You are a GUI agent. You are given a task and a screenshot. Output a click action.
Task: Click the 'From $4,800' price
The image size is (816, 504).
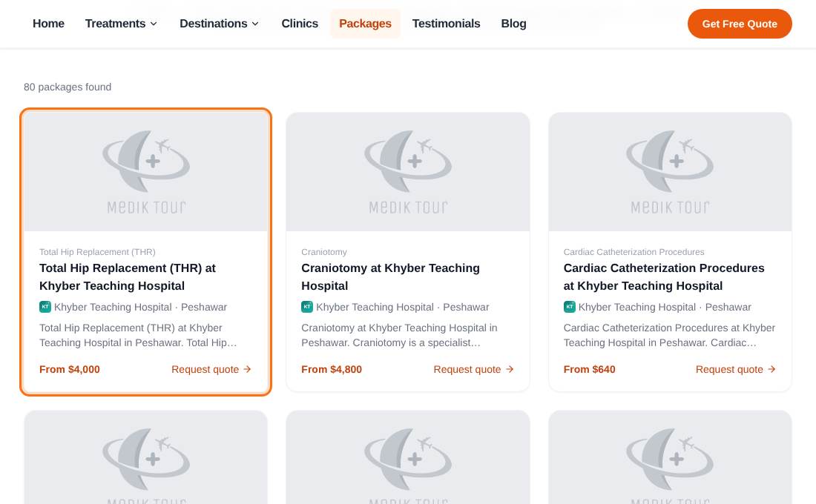coord(332,369)
